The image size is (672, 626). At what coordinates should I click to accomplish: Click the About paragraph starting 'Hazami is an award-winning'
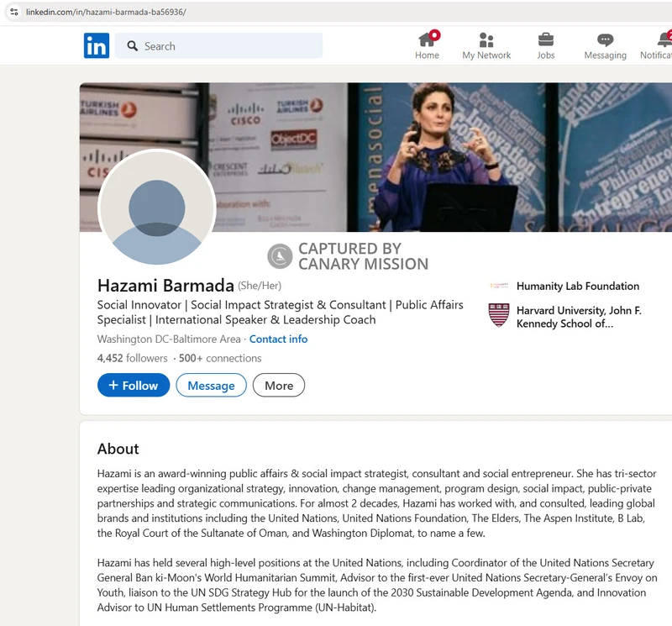coord(376,503)
